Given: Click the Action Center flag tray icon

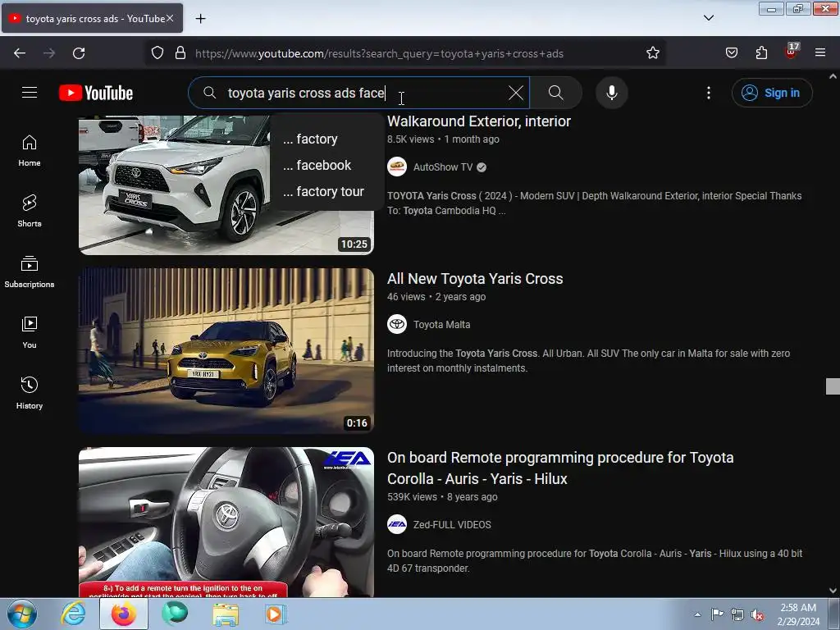Looking at the screenshot, I should 717,614.
